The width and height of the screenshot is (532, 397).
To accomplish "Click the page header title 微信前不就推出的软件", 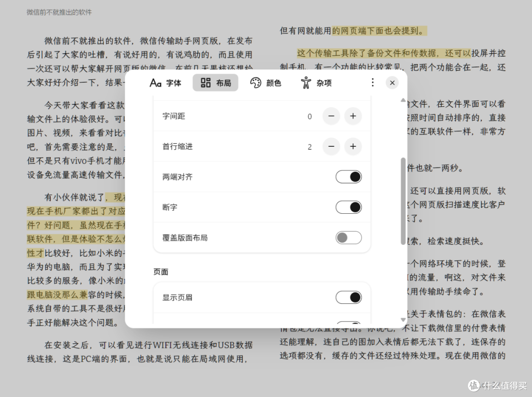I will [59, 12].
